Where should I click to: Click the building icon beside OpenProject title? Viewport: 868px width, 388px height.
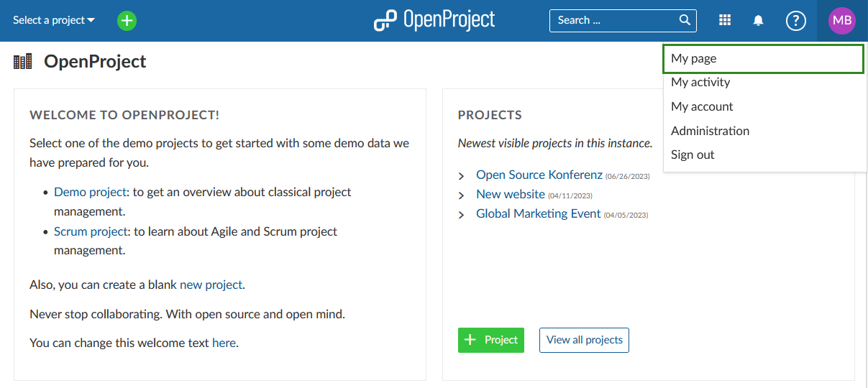point(23,62)
